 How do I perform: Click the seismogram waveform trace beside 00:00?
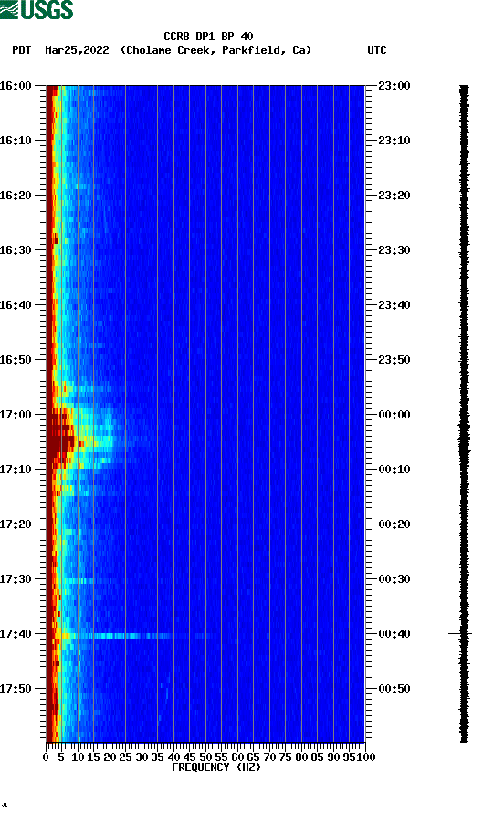click(x=464, y=415)
